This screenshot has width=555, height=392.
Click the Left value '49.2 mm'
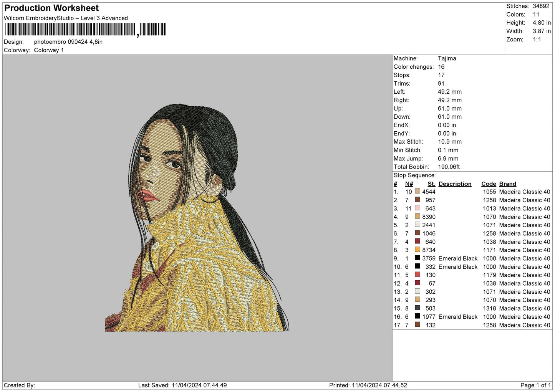pyautogui.click(x=450, y=92)
